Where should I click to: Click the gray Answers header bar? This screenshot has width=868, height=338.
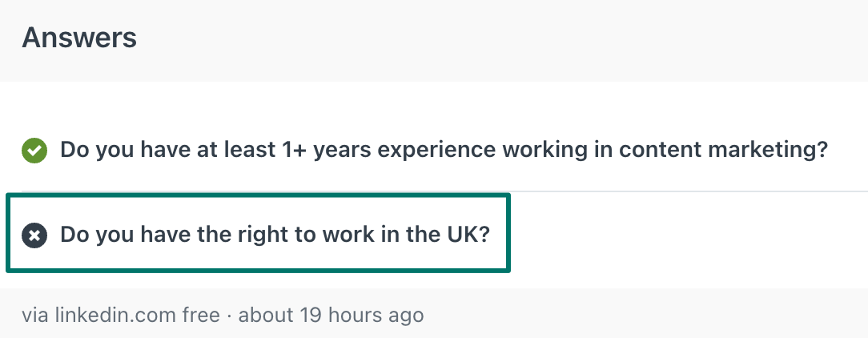point(434,41)
